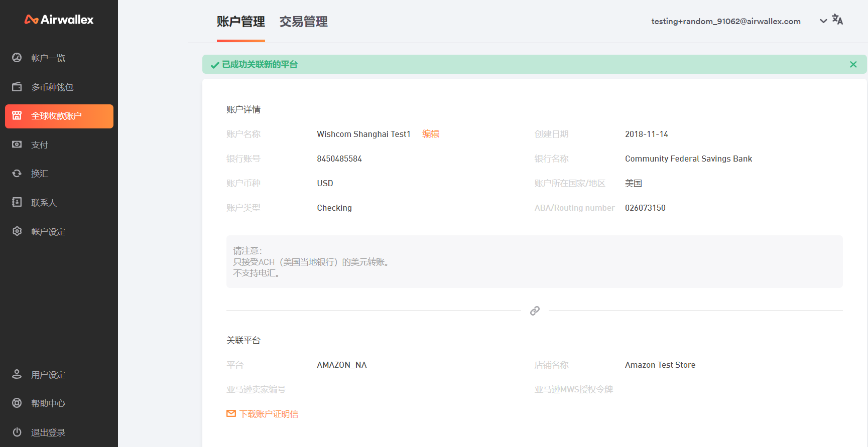Expand the account email dropdown arrow

(823, 21)
